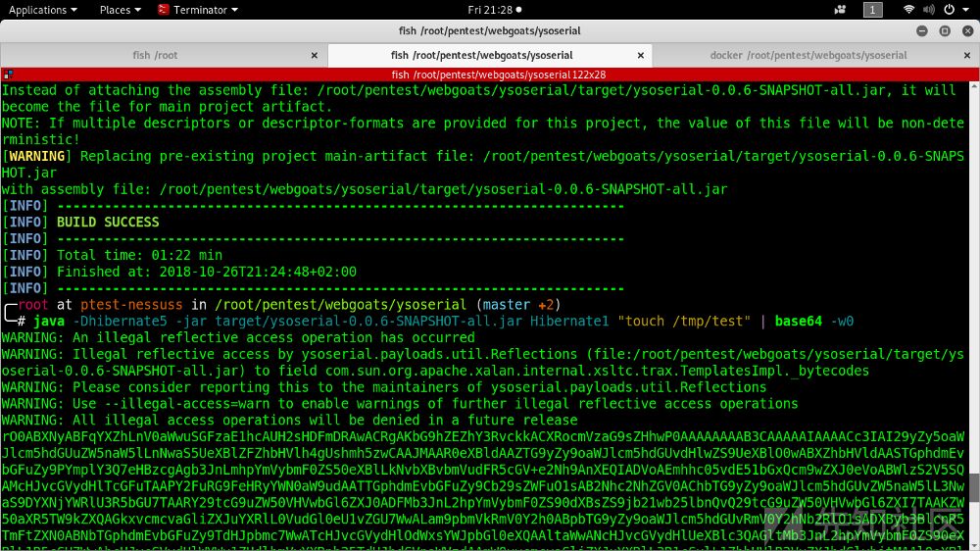Switch workspace using indicator 1
Viewport: 980px width, 551px height.
point(872,10)
